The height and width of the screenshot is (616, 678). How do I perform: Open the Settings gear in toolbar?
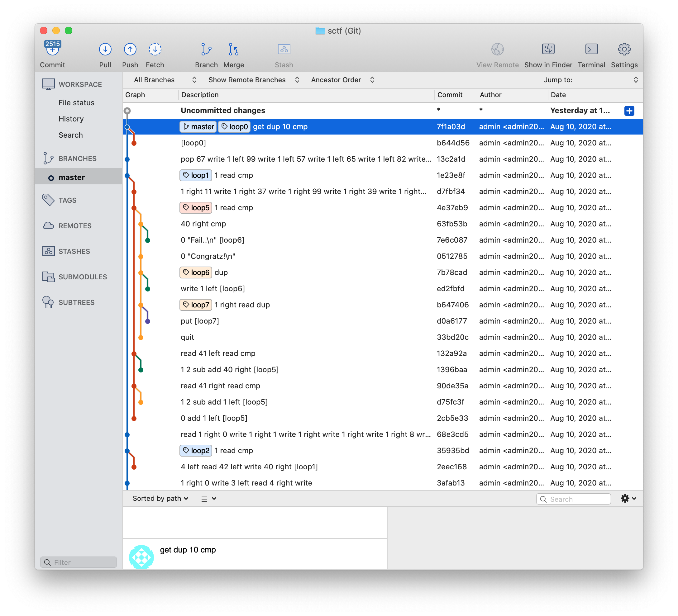point(624,50)
